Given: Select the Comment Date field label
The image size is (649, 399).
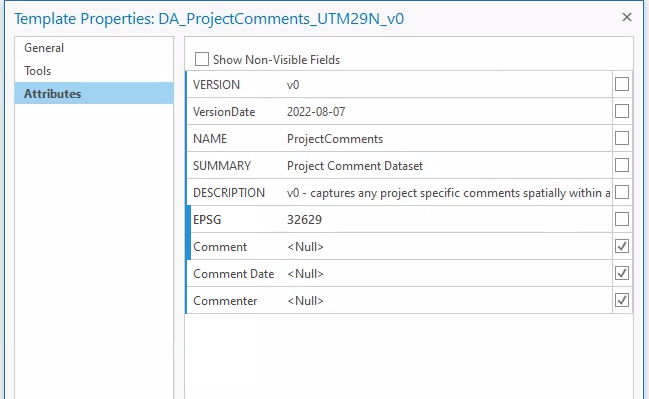Looking at the screenshot, I should pos(233,274).
